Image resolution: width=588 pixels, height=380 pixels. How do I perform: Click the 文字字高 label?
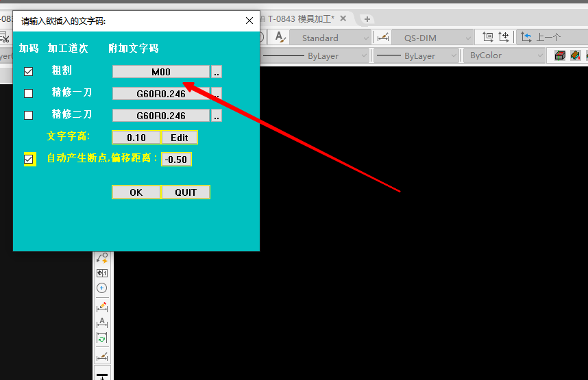(x=69, y=136)
